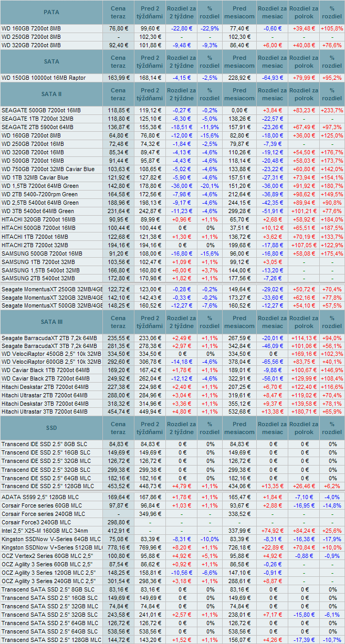
Task: Click "WD 1TB 32MB Caviar Blue" row name
Action: click(x=36, y=177)
